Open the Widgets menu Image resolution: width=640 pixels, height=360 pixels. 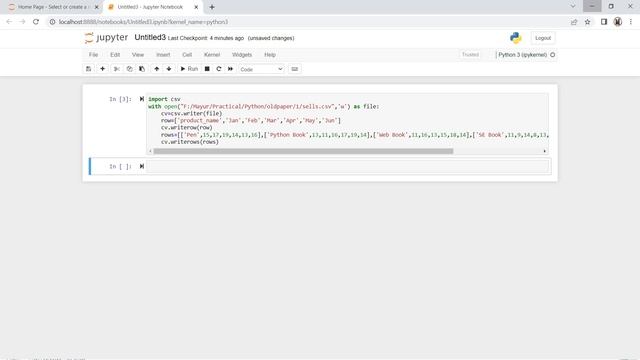coord(242,55)
